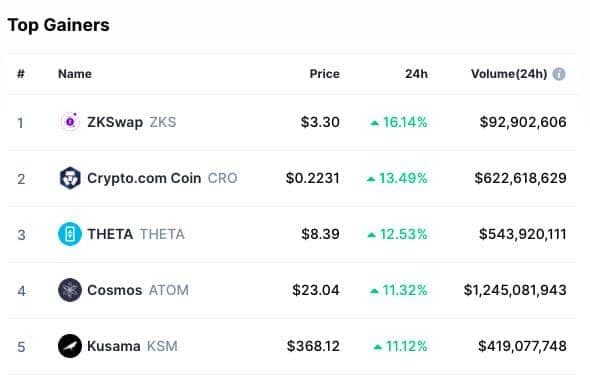This screenshot has width=590, height=378.
Task: Click the ZKSwap purple coin icon
Action: coord(70,122)
